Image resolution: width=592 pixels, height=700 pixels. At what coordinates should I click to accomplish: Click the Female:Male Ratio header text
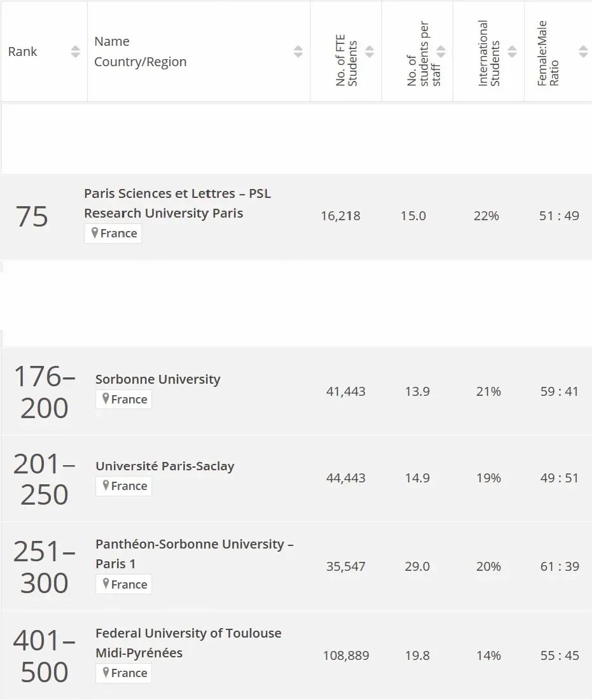point(548,53)
